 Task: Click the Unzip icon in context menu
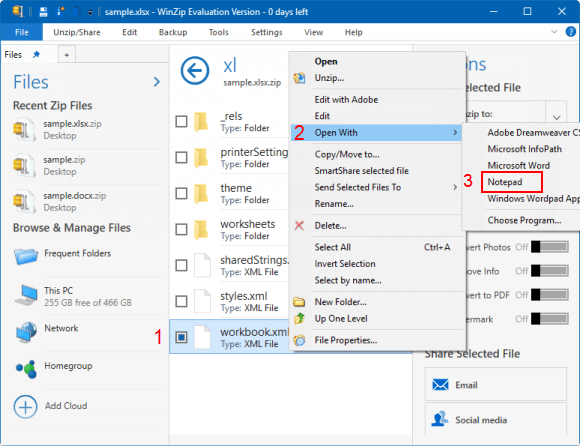point(299,78)
